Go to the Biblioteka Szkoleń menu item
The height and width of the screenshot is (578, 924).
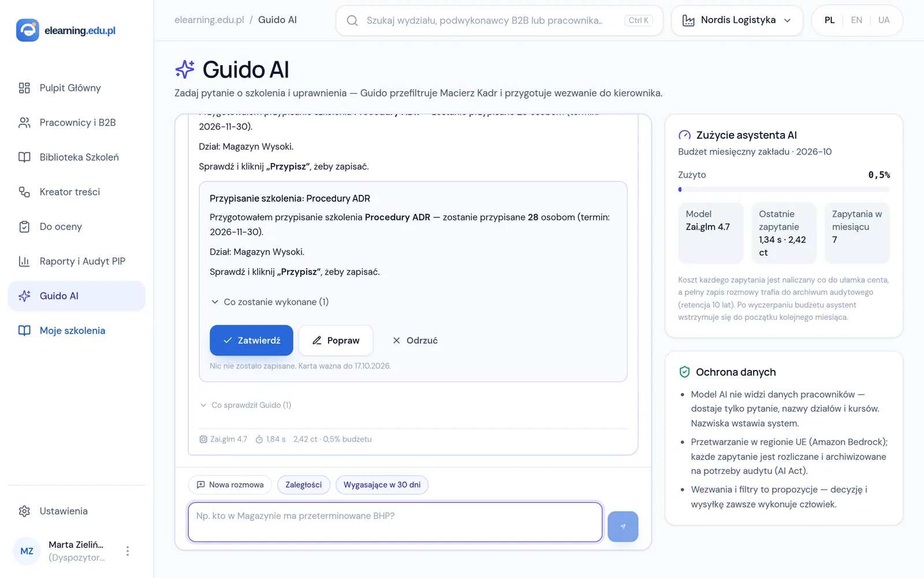77,157
